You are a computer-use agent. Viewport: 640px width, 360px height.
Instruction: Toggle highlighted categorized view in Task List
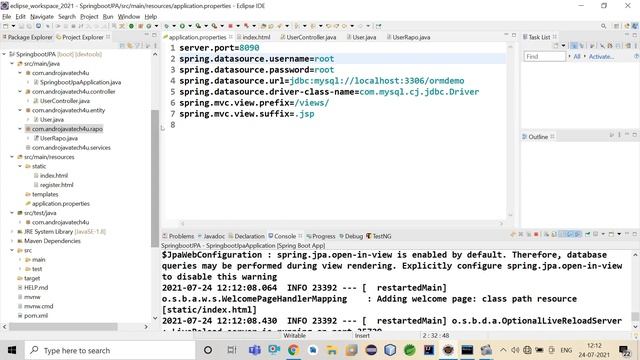click(x=574, y=46)
